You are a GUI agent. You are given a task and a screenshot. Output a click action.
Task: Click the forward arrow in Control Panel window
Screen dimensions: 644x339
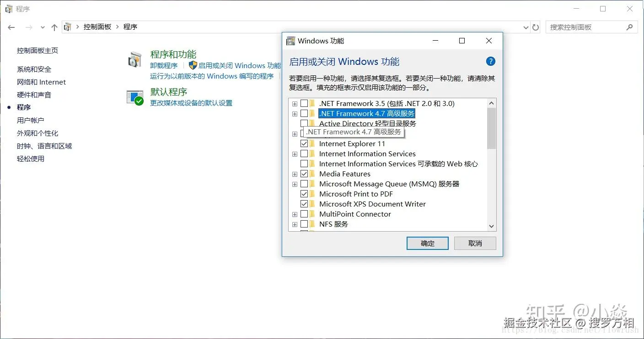pos(29,27)
